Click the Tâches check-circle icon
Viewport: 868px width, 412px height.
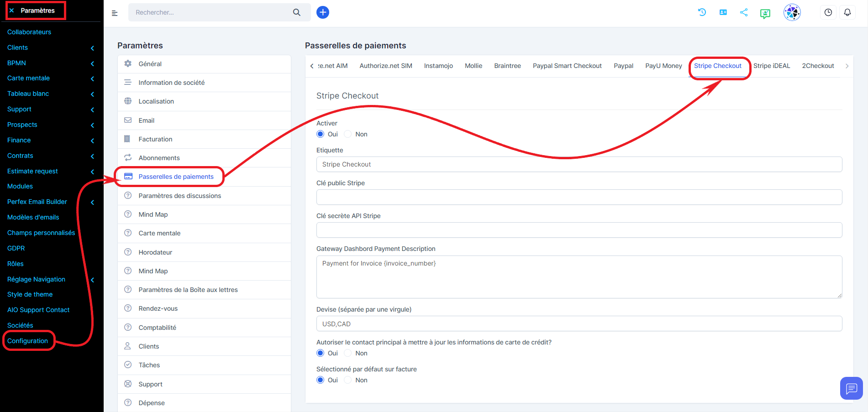click(x=128, y=365)
